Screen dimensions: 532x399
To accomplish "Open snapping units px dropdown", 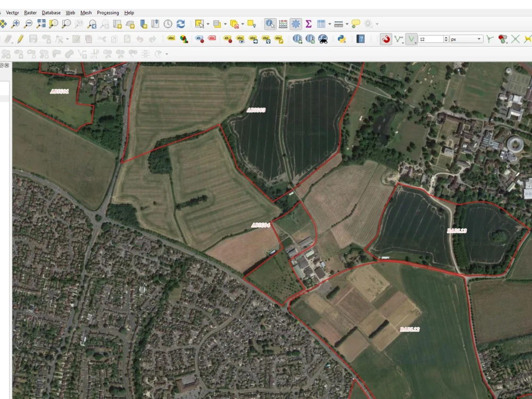I will [x=466, y=39].
